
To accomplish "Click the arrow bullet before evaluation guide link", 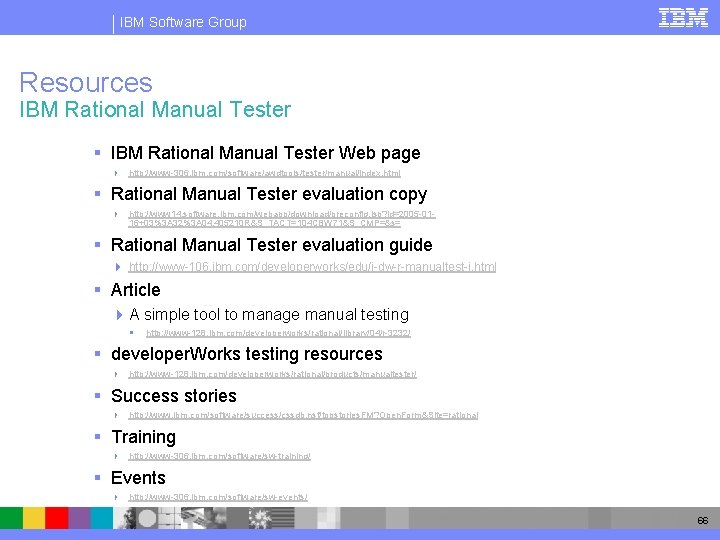I will point(118,267).
